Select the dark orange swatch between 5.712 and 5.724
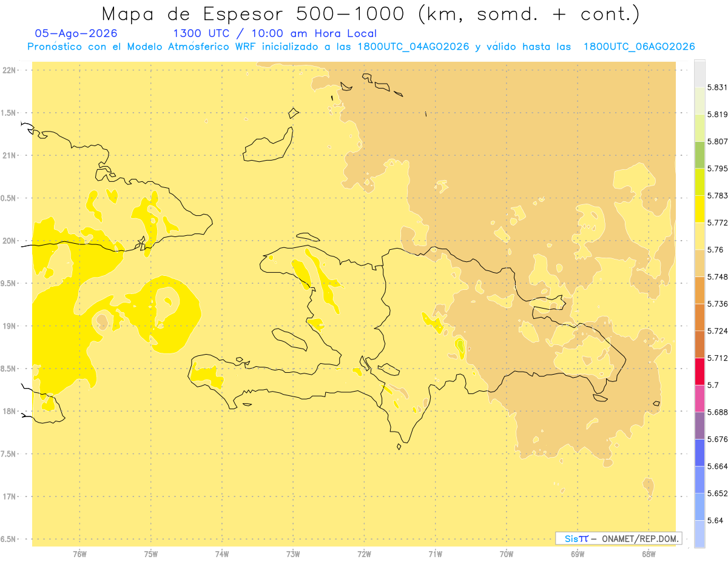Viewport: 728px width, 562px height. coord(699,344)
